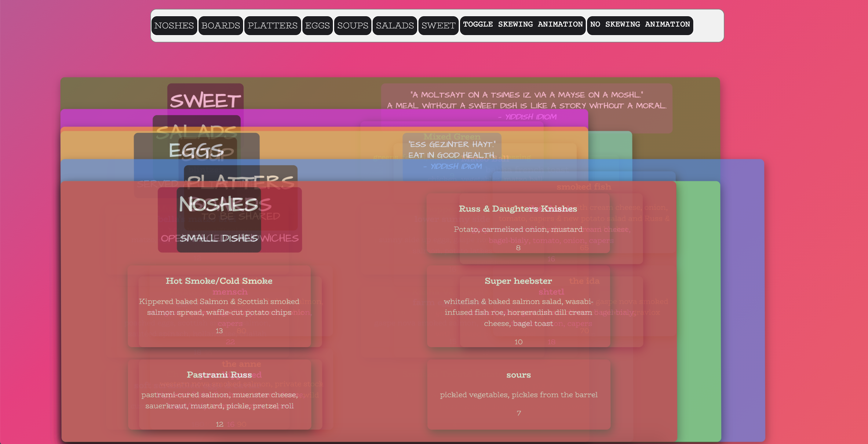The height and width of the screenshot is (444, 868).
Task: Click the sours menu item card
Action: pyautogui.click(x=518, y=394)
